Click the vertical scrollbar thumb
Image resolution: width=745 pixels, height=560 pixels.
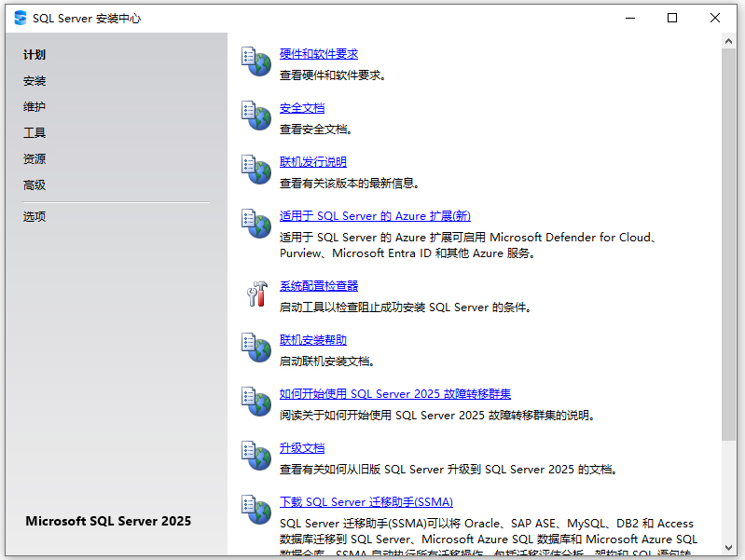pyautogui.click(x=728, y=245)
